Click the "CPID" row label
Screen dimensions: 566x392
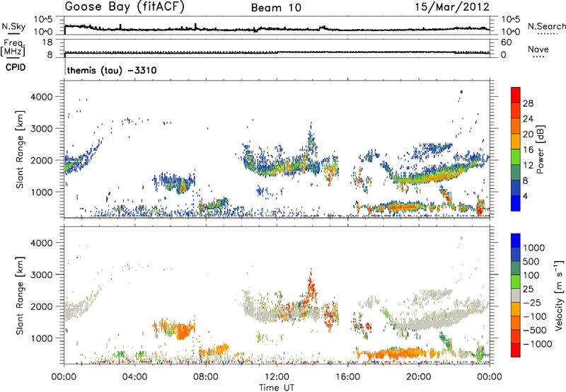pos(15,67)
